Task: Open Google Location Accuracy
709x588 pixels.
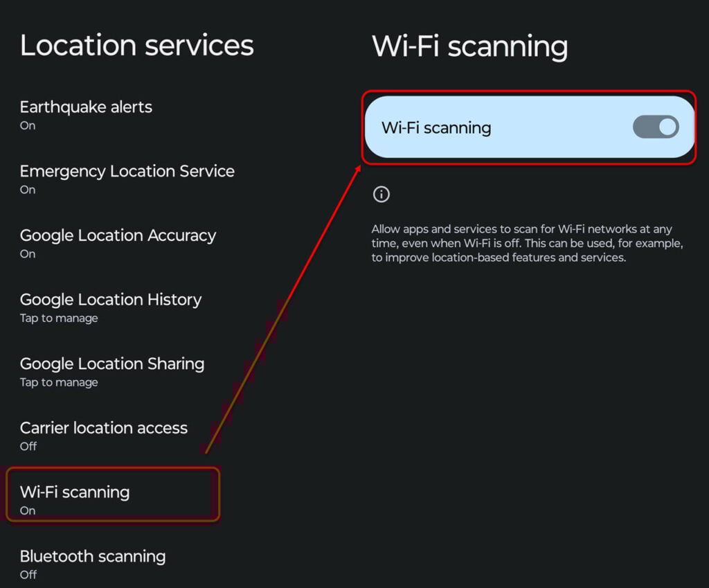Action: coord(118,244)
